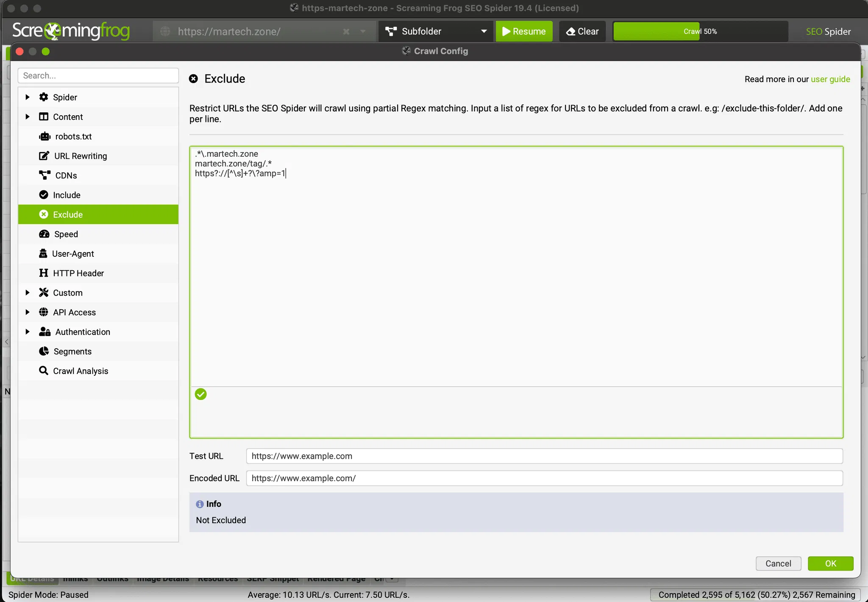
Task: Focus the config Search box
Action: (98, 75)
